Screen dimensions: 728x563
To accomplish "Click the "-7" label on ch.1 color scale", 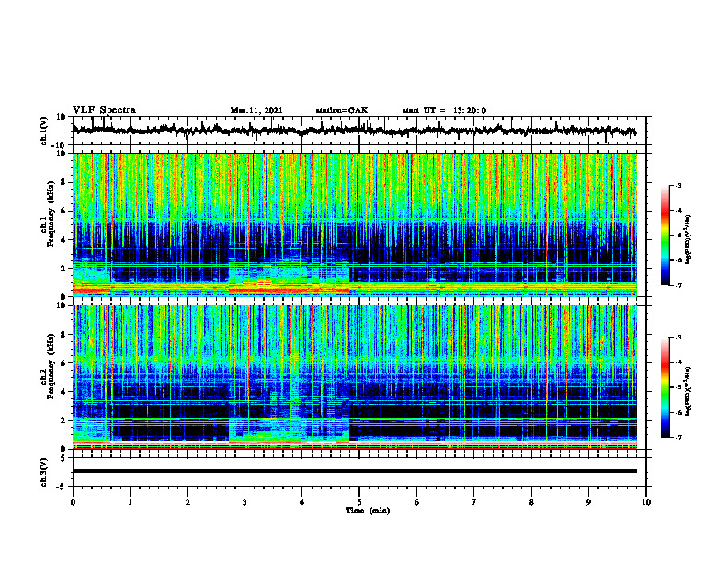I will (678, 285).
